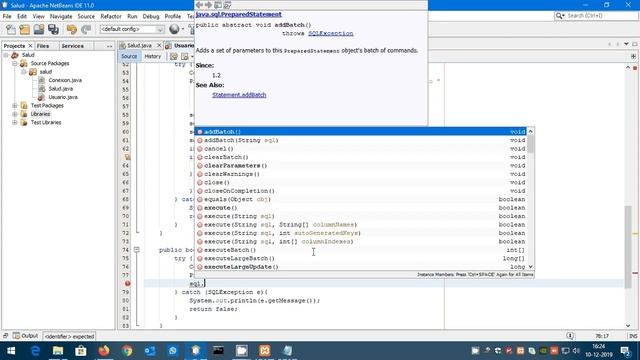
Task: Toggle the INS insert mode indicator
Action: point(633,336)
